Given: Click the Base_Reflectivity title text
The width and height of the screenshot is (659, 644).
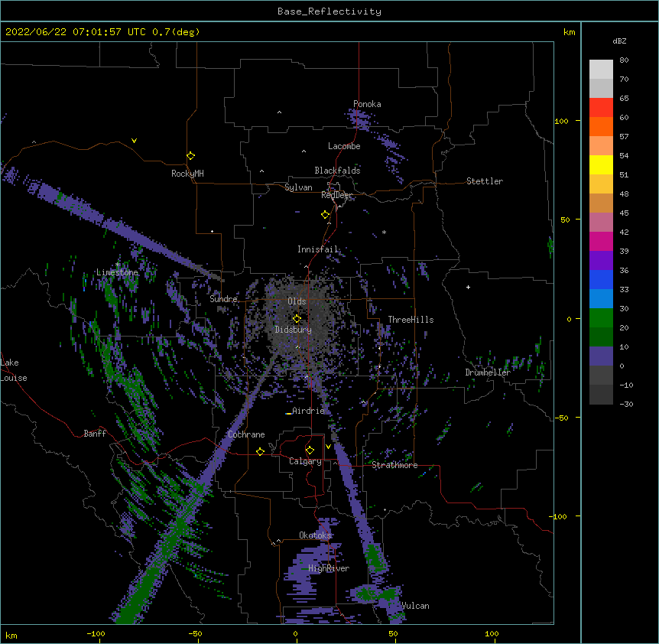Looking at the screenshot, I should tap(329, 11).
